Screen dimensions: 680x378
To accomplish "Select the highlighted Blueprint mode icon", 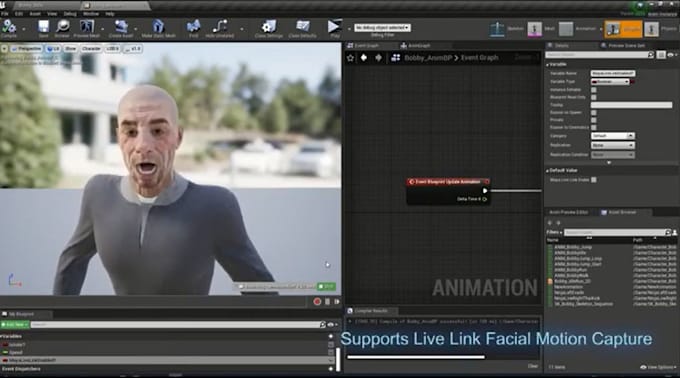I will [613, 29].
